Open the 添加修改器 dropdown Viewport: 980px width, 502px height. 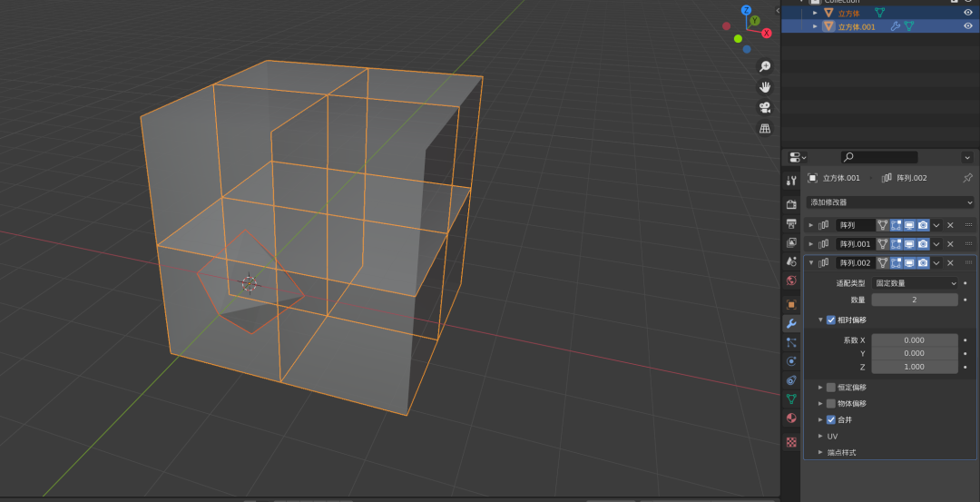pos(890,202)
